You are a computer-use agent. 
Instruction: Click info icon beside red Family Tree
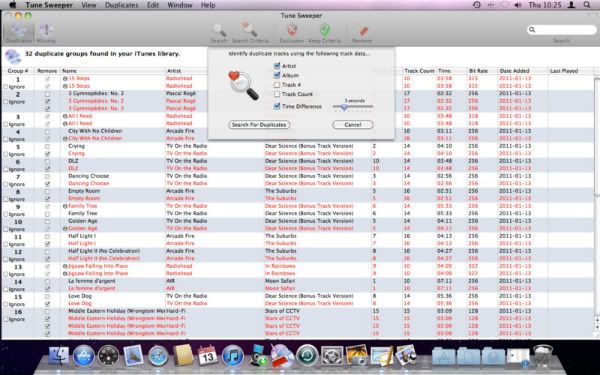pos(65,206)
